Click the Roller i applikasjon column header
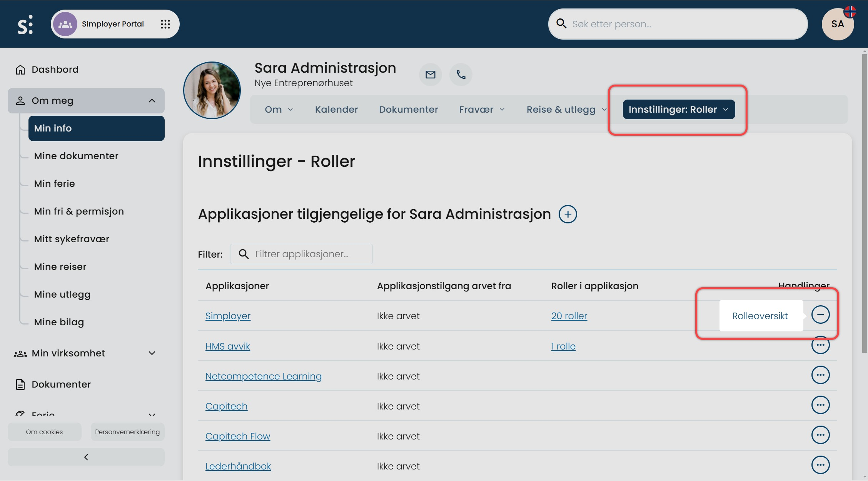This screenshot has height=481, width=868. tap(595, 286)
